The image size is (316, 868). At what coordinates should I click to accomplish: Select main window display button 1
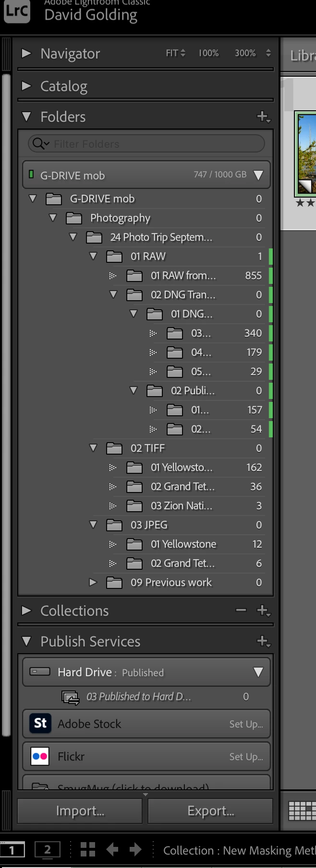click(12, 850)
